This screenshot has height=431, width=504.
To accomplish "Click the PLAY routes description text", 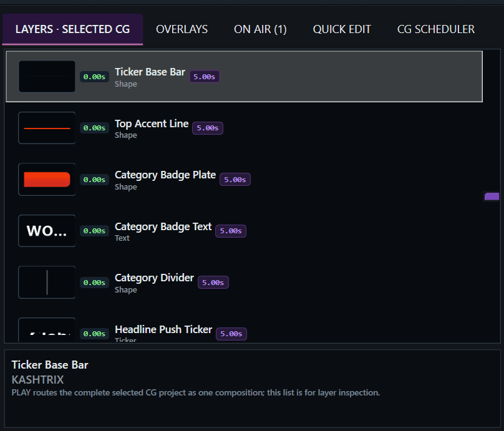I will 196,393.
